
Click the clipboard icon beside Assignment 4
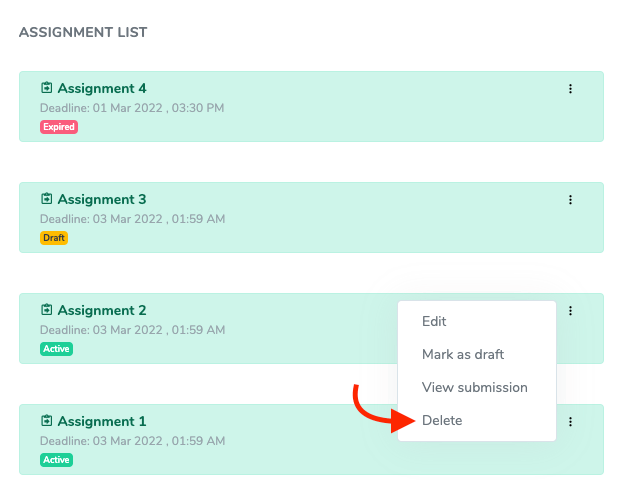coord(46,88)
